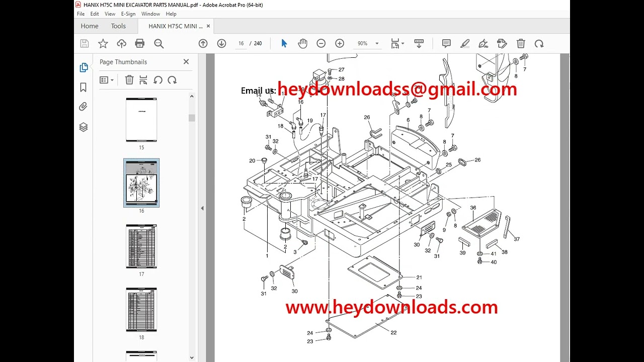Screen dimensions: 644x362
Task: Open the fit page options icon
Action: pyautogui.click(x=395, y=44)
